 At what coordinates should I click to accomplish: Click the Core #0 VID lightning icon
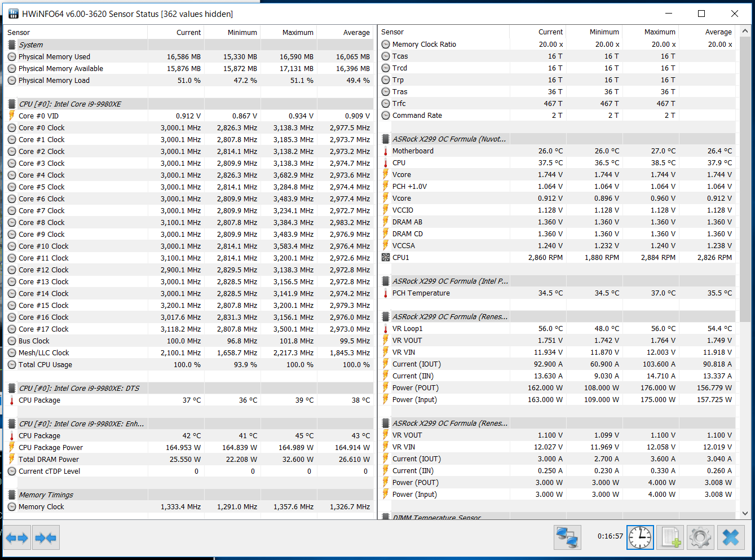coord(12,116)
